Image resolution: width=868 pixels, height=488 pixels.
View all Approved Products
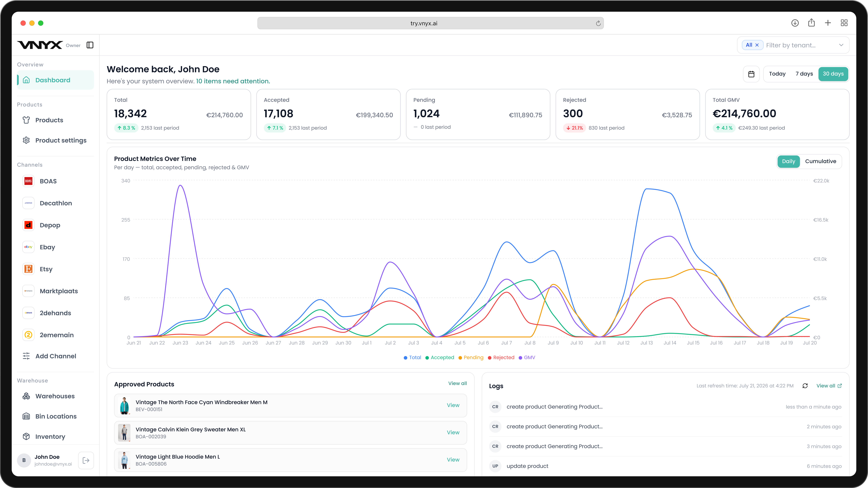(x=457, y=383)
